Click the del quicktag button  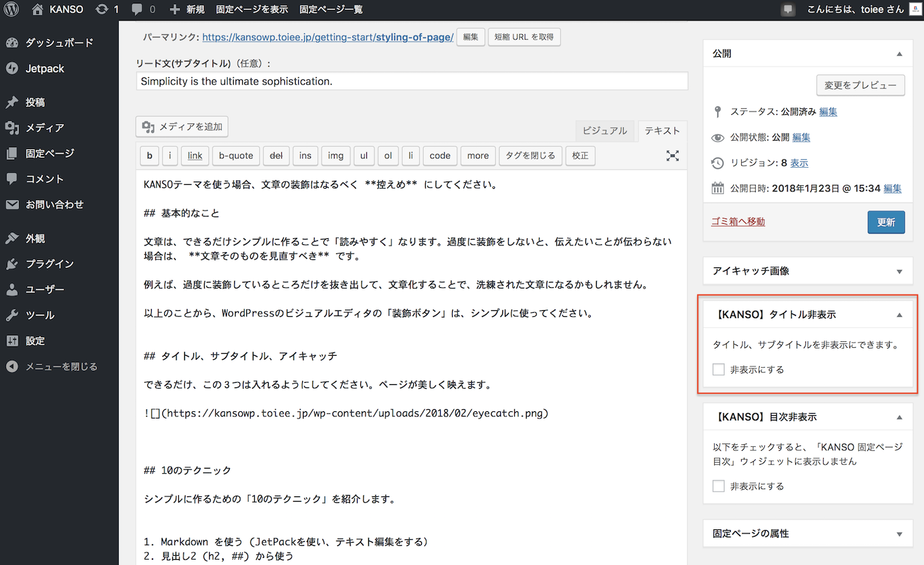pyautogui.click(x=277, y=156)
